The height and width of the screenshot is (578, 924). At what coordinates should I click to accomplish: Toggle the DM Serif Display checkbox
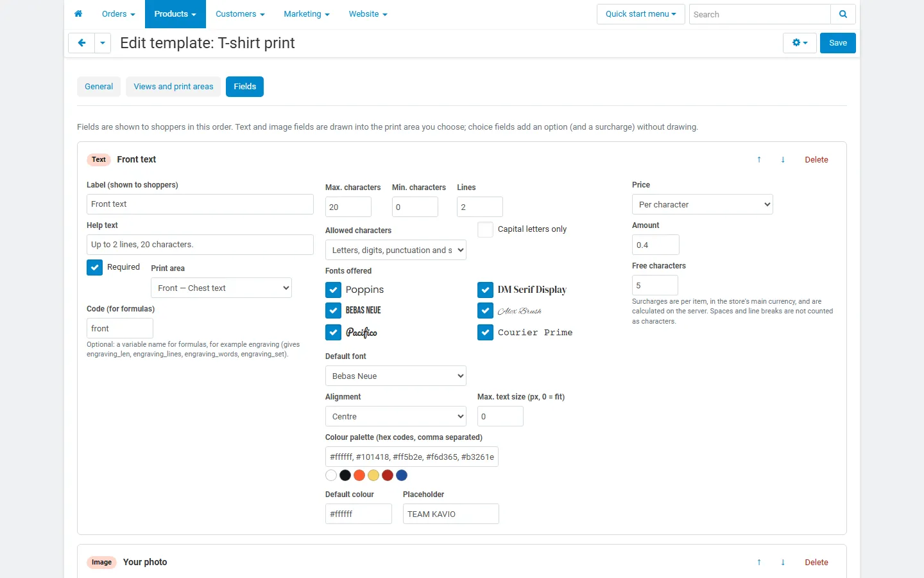click(x=485, y=290)
